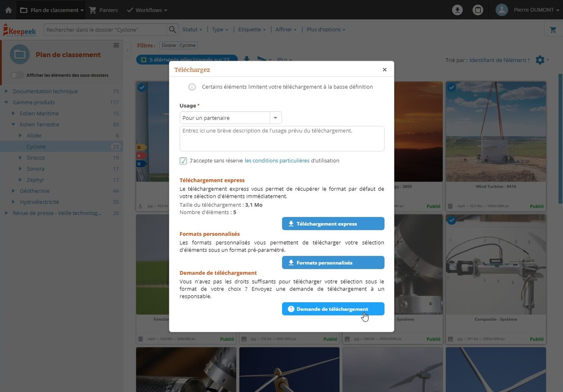Viewport: 563px width, 392px height.
Task: Click the user avatar icon
Action: pos(502,10)
